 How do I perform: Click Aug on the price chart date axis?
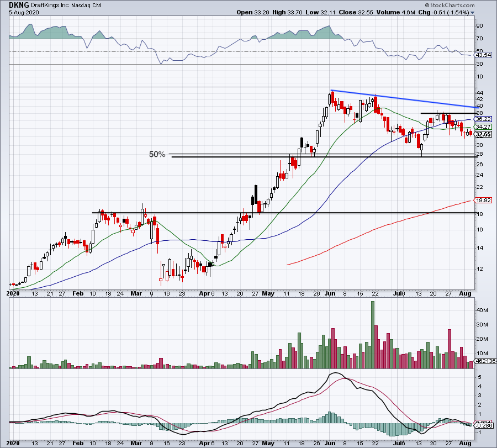click(466, 293)
